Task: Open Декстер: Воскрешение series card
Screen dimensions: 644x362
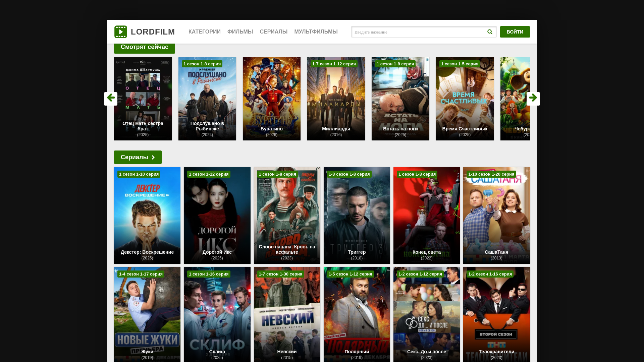Action: point(147,216)
